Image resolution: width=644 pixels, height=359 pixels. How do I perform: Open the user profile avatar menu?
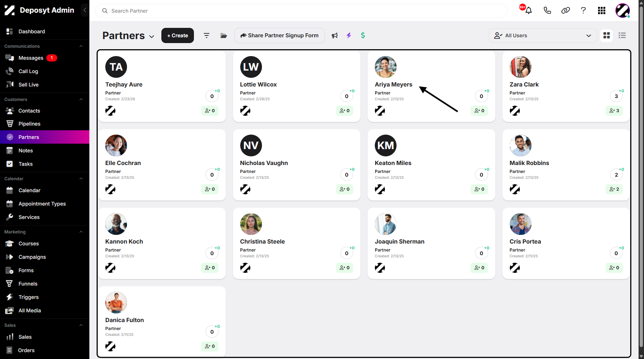pyautogui.click(x=623, y=10)
